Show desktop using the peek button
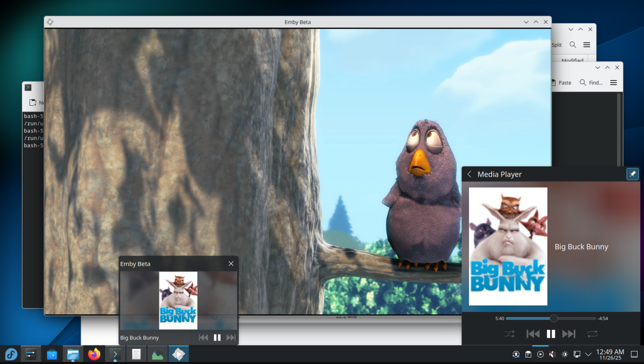This screenshot has width=644, height=364. coord(634,354)
